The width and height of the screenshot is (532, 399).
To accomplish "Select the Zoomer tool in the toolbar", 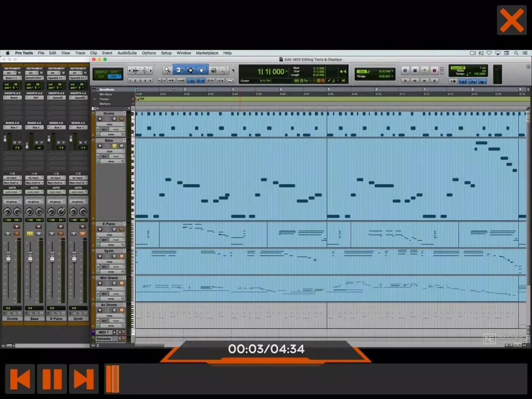I will [x=167, y=70].
